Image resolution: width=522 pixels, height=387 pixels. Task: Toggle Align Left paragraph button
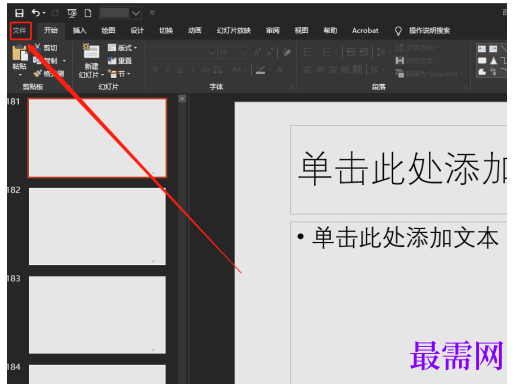(x=308, y=69)
